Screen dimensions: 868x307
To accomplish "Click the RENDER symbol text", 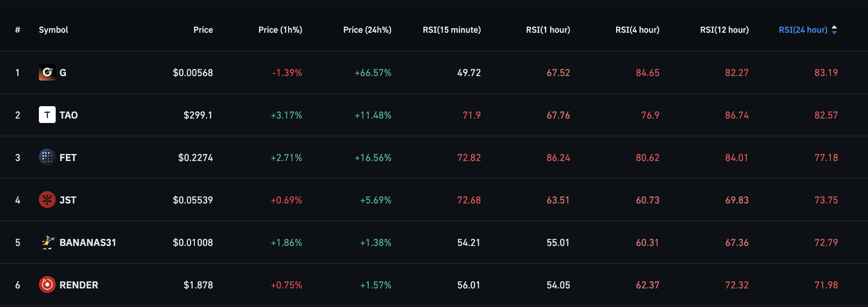I will point(79,285).
